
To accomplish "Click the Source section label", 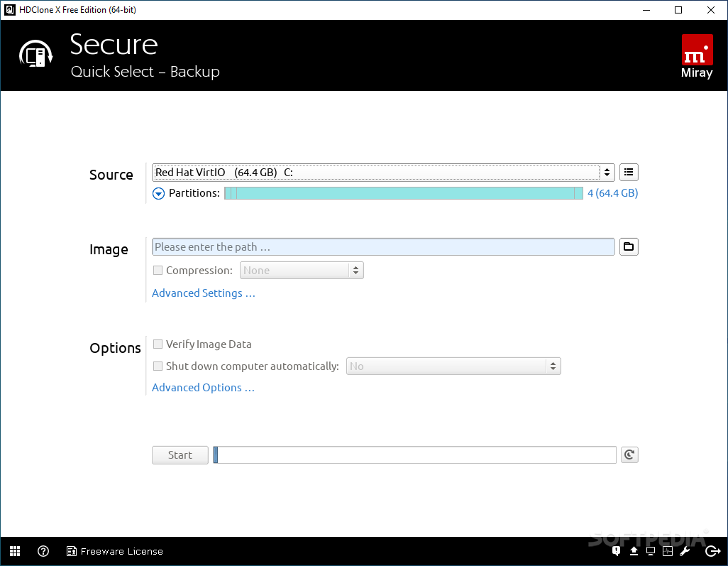I will tap(111, 175).
